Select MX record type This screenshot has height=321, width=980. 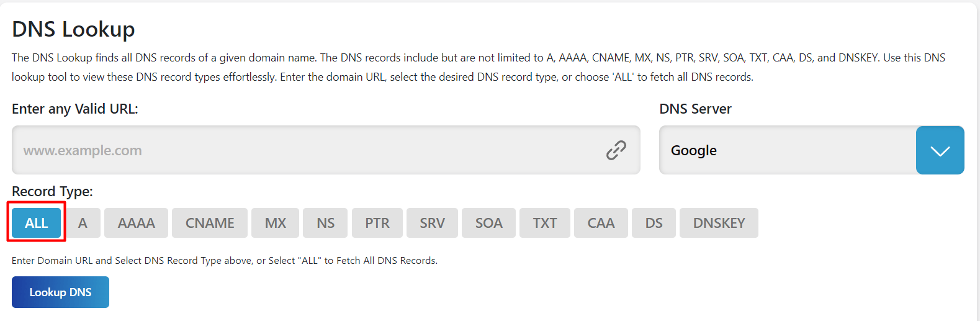pyautogui.click(x=275, y=223)
